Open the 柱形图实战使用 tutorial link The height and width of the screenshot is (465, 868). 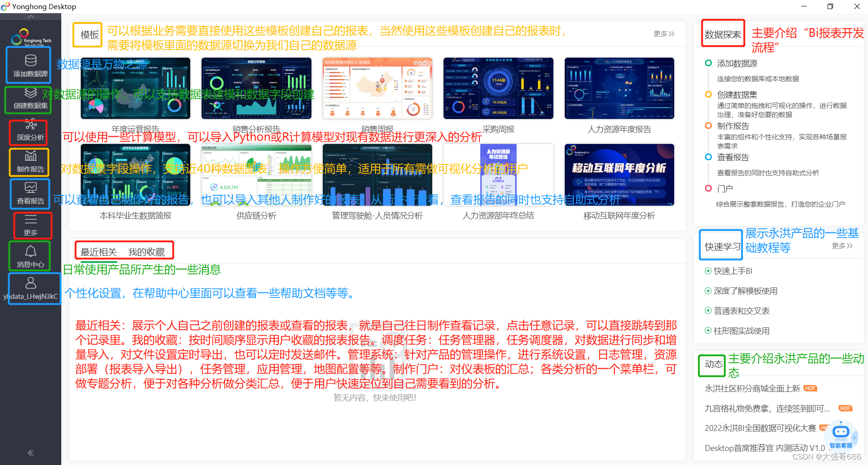point(742,331)
